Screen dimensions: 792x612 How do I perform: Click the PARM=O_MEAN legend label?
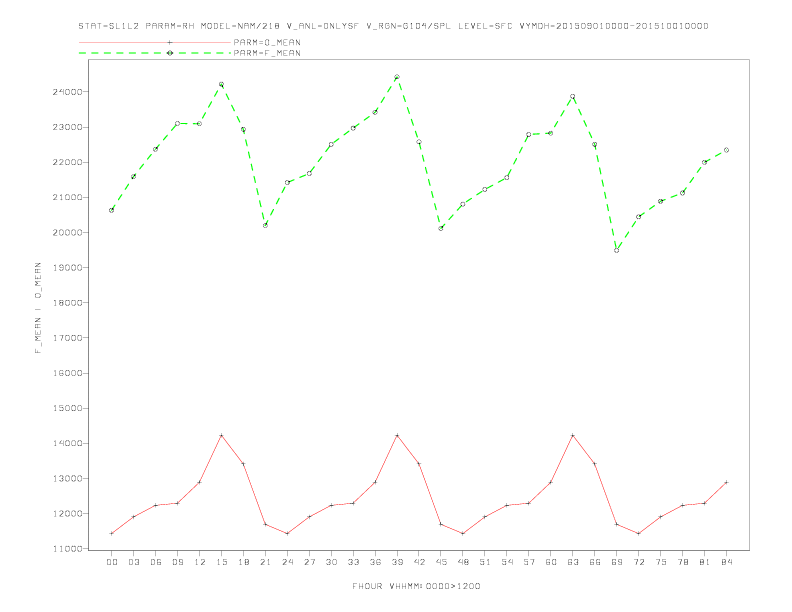tap(267, 42)
